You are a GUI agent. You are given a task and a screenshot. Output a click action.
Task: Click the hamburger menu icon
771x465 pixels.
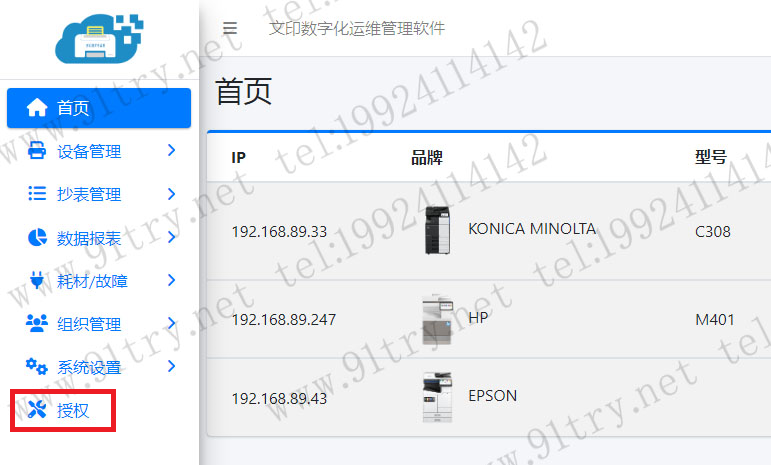pyautogui.click(x=230, y=28)
